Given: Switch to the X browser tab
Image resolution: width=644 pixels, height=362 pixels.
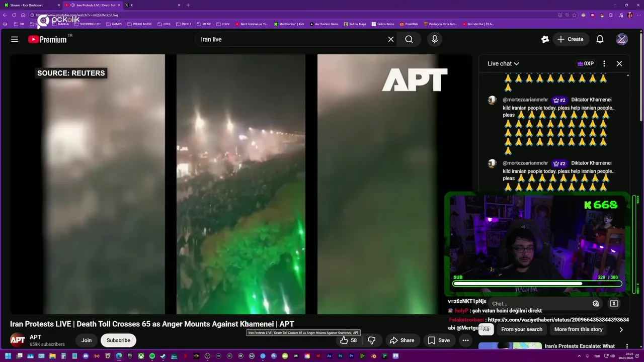Looking at the screenshot, I should coord(153,5).
